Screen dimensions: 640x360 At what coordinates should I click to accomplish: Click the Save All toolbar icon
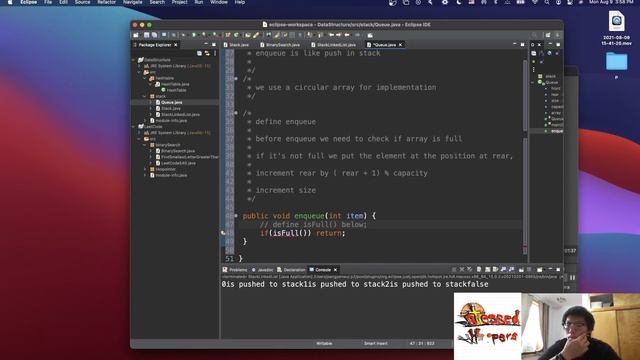[x=154, y=35]
